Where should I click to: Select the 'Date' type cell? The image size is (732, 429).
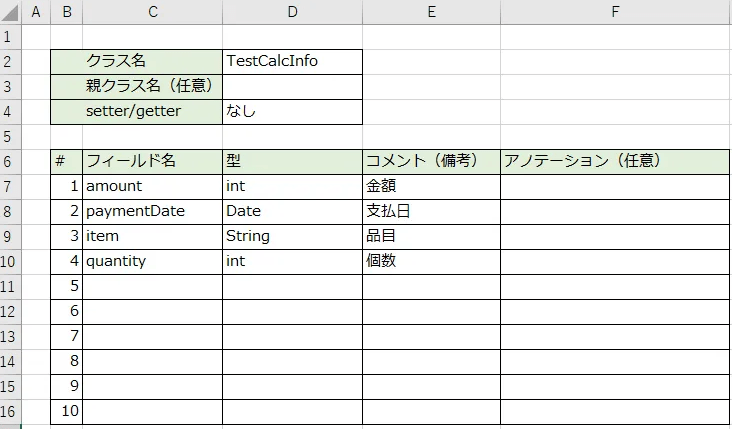click(292, 212)
